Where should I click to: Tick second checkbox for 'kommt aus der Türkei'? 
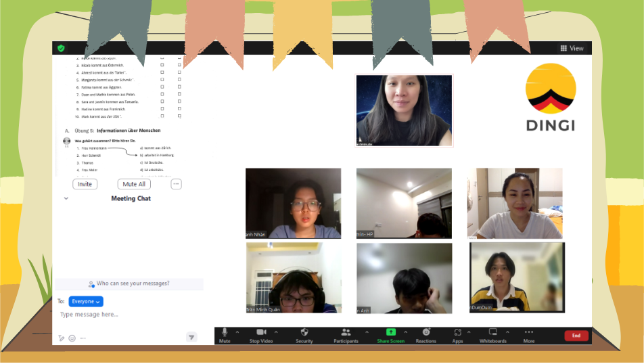click(x=179, y=72)
